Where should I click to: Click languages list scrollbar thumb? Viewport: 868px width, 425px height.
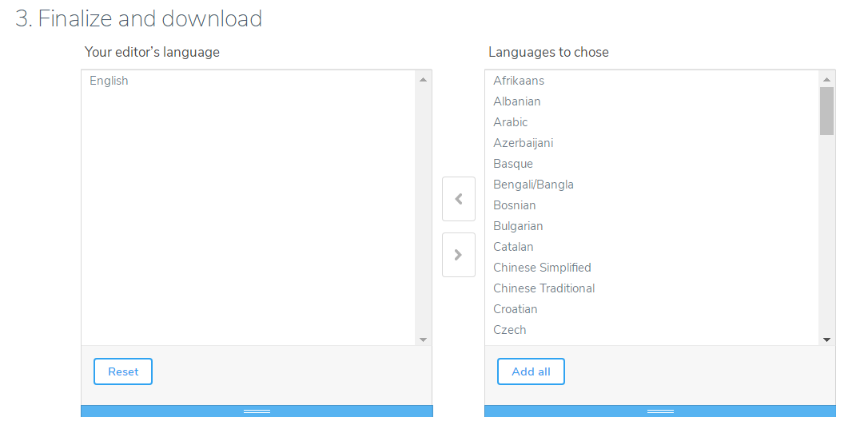coord(826,111)
